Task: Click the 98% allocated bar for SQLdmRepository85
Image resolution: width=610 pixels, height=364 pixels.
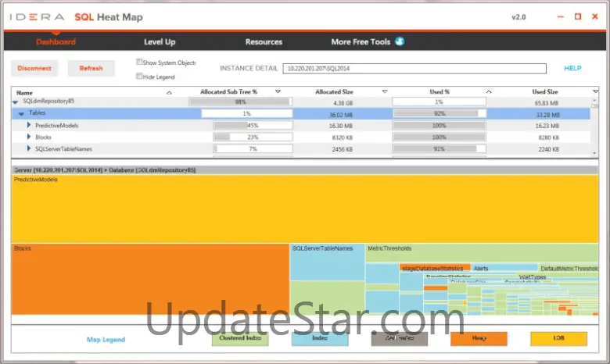Action: pyautogui.click(x=240, y=102)
